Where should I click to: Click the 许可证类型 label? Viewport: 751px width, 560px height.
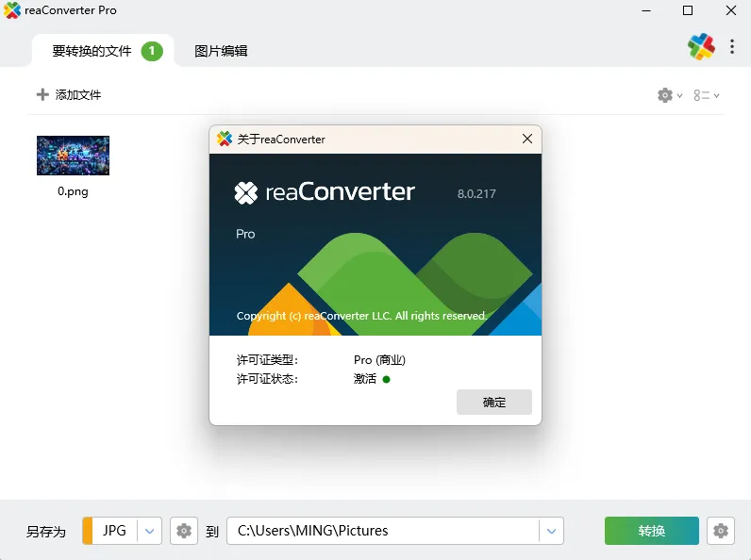click(267, 360)
